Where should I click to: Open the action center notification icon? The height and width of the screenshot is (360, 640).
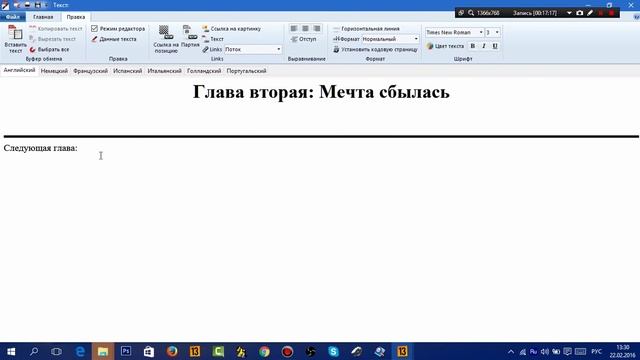click(567, 351)
